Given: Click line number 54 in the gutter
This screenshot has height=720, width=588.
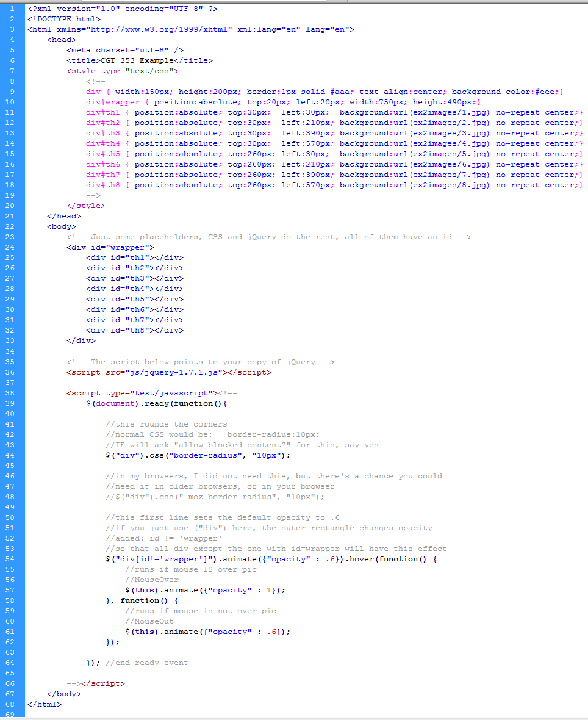Looking at the screenshot, I should tap(10, 559).
